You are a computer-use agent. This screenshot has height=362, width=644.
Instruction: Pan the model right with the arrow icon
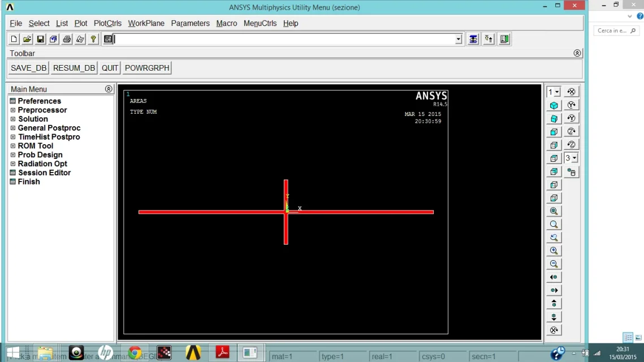[x=554, y=290]
